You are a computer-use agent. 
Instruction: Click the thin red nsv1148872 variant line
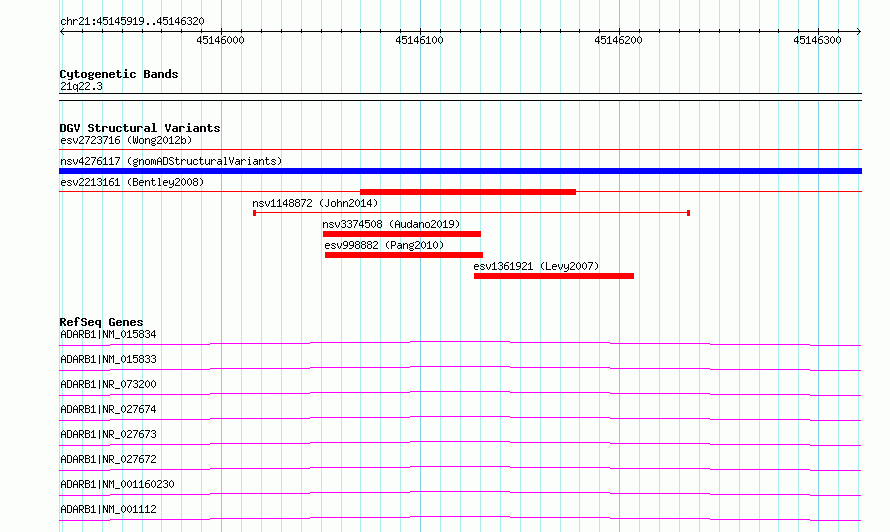471,213
